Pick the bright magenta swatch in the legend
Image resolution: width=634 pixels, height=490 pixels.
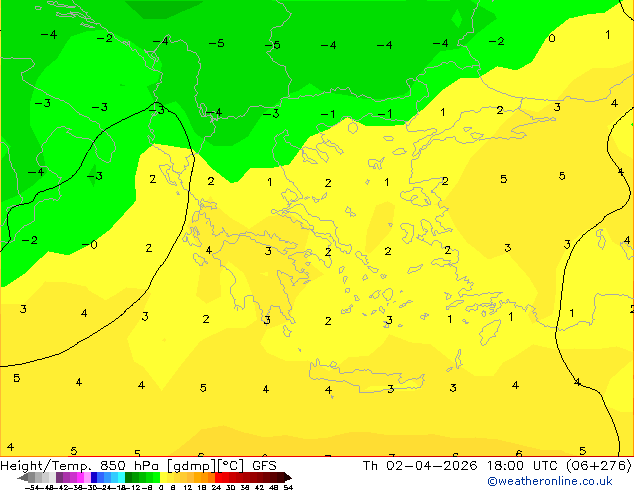click(80, 477)
